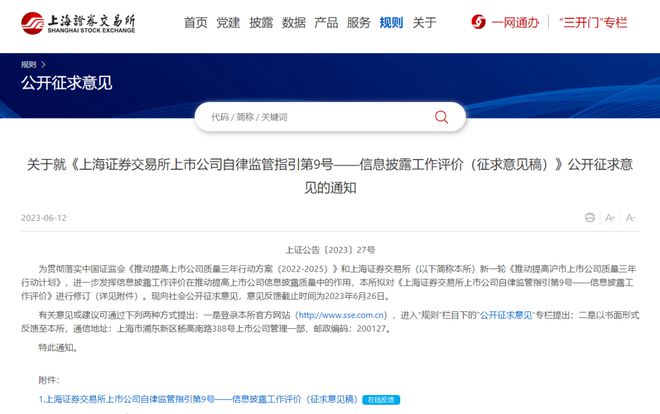660x414 pixels.
Task: Click the blue 在线反馈 button
Action: [x=380, y=400]
